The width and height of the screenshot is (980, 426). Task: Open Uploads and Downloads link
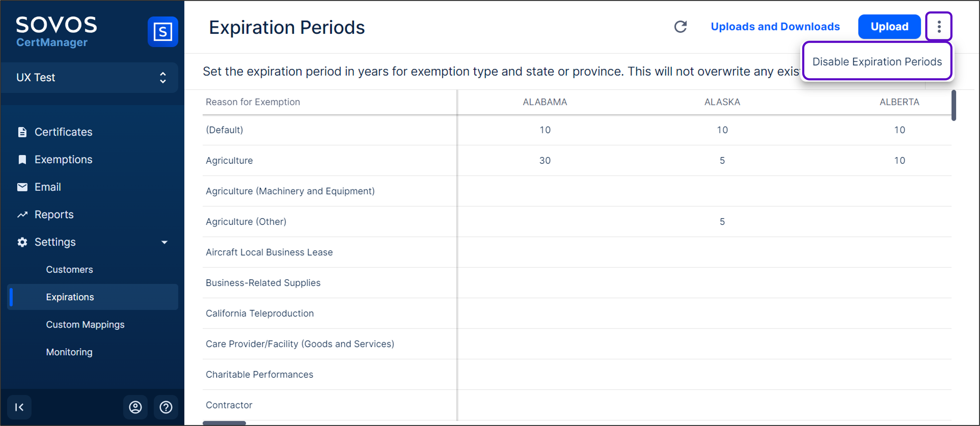pos(775,27)
